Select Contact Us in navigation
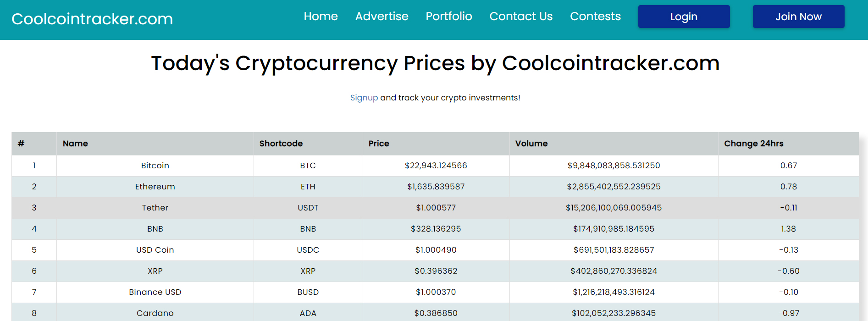Image resolution: width=868 pixels, height=321 pixels. (521, 17)
